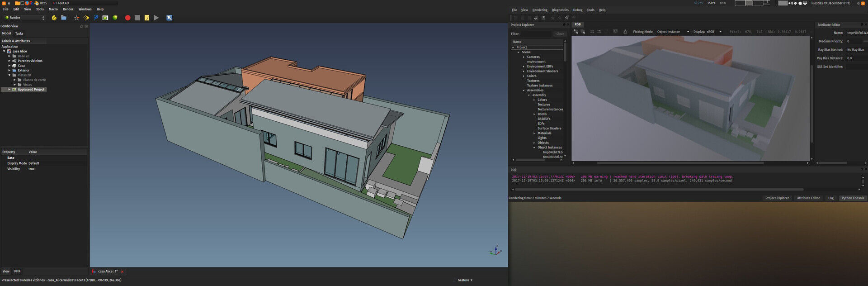Switch to the Tasks tab
The width and height of the screenshot is (868, 286).
[x=19, y=33]
